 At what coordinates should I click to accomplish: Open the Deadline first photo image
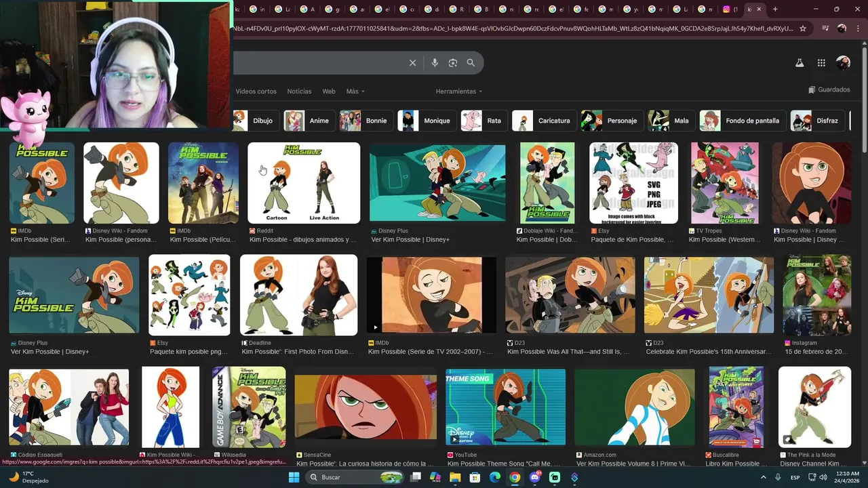point(298,295)
